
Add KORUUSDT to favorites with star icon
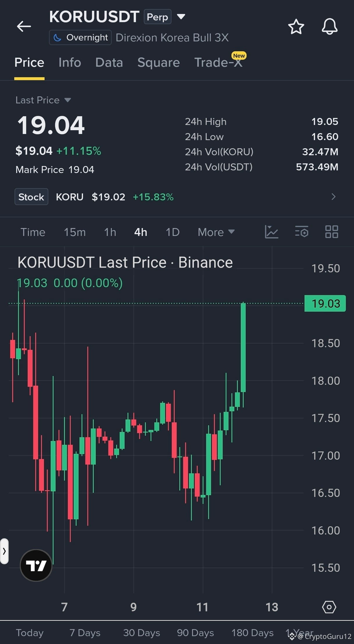pos(296,27)
